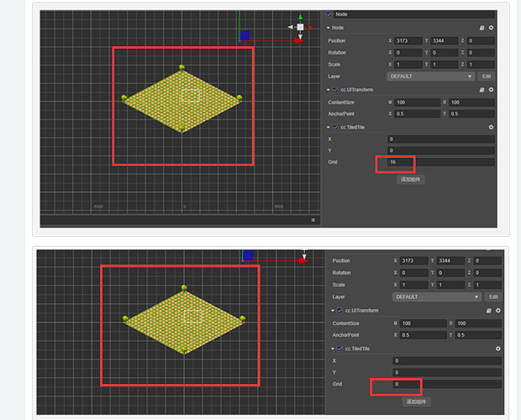Collapse cc.UITransform section arrow, lower screenshot
The image size is (521, 420).
[333, 311]
